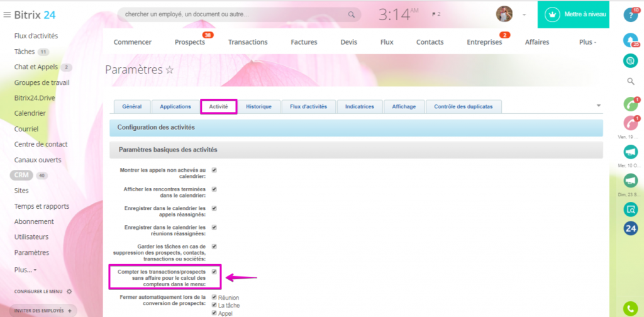The image size is (644, 317).
Task: Open the announcement dated Dim, 23 S...
Action: [x=630, y=181]
